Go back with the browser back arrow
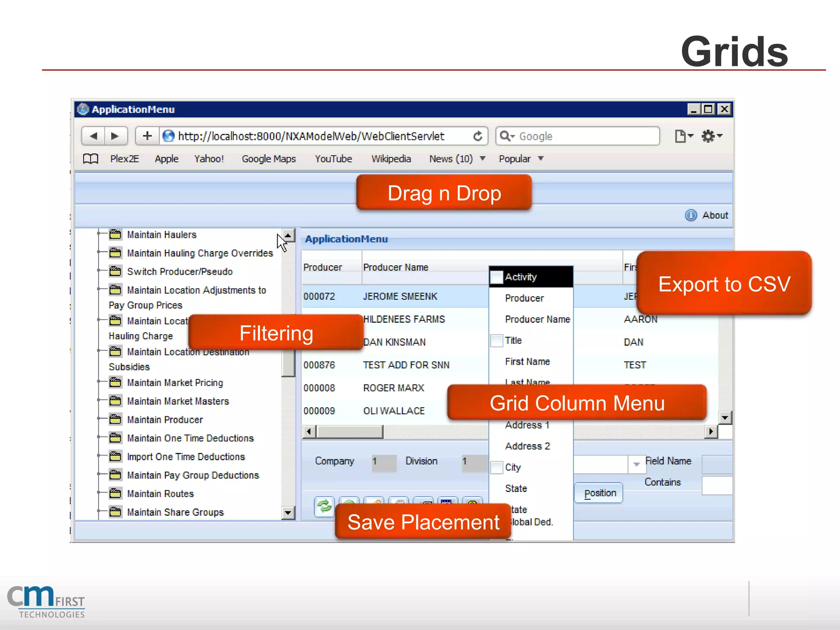This screenshot has width=840, height=630. (x=94, y=136)
